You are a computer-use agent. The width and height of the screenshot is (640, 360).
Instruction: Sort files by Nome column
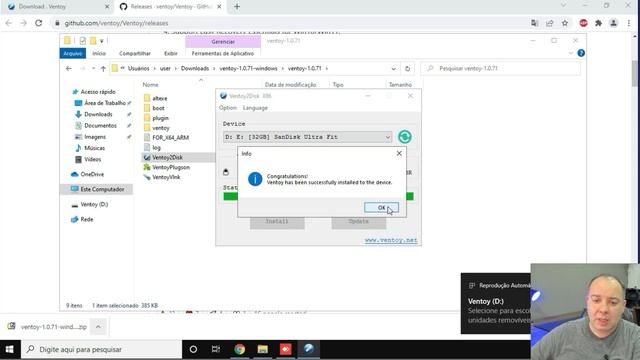[151, 85]
